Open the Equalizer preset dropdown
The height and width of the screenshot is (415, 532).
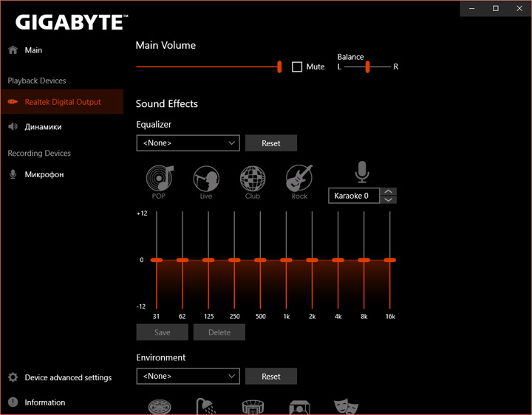tap(188, 143)
